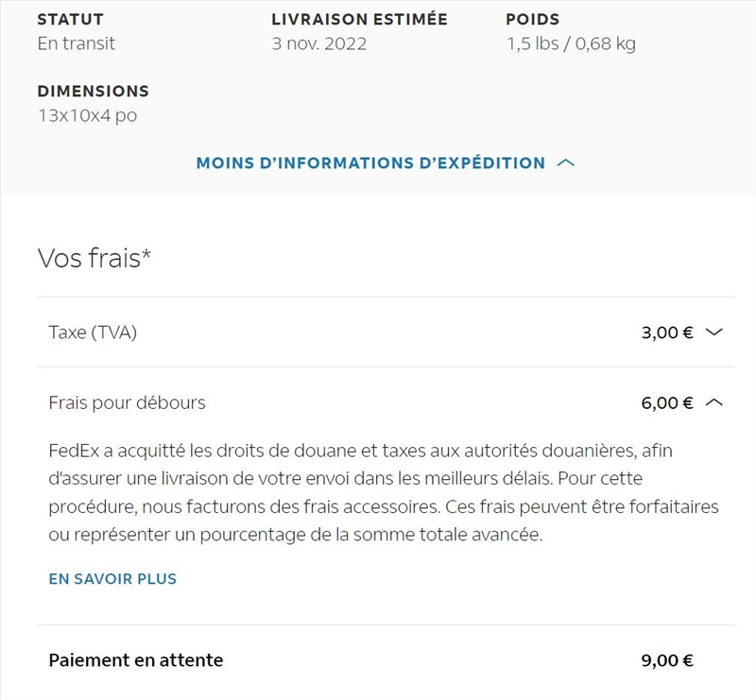Click the 3 nov. 2022 delivery date
Image resolution: width=756 pixels, height=700 pixels.
click(319, 43)
